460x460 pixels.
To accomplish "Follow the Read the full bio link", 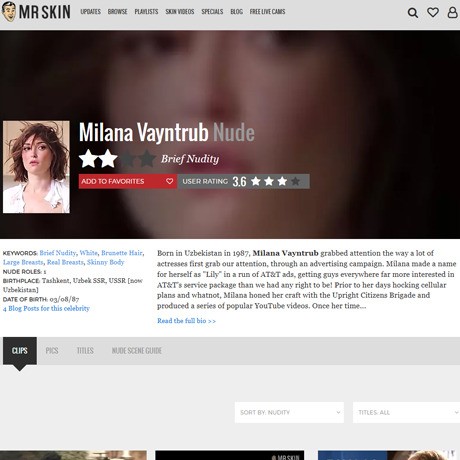I will (x=186, y=321).
